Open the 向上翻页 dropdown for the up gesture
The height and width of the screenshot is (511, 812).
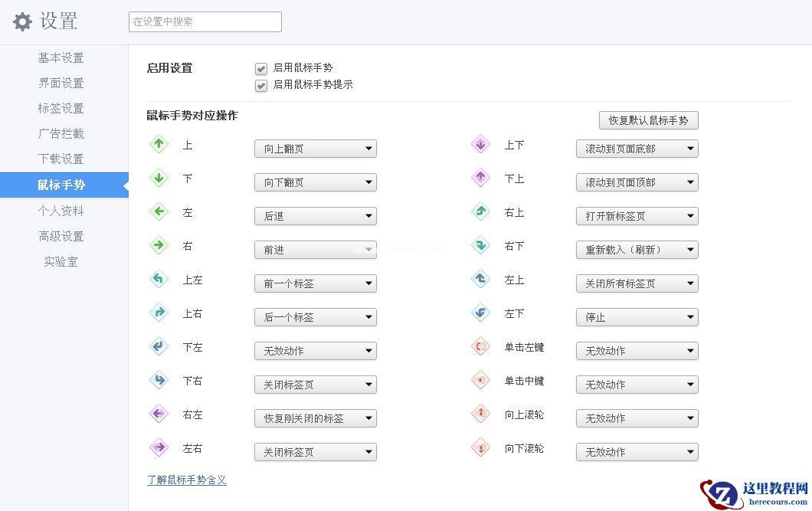(315, 149)
